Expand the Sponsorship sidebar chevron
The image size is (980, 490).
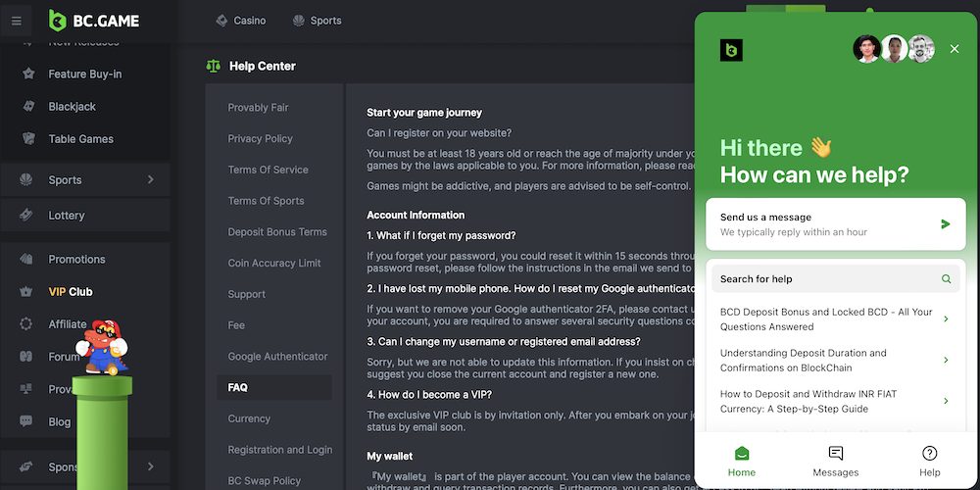pos(151,466)
